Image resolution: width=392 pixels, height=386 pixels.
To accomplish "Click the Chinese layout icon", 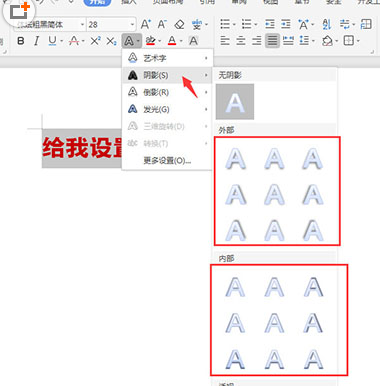I will point(303,24).
